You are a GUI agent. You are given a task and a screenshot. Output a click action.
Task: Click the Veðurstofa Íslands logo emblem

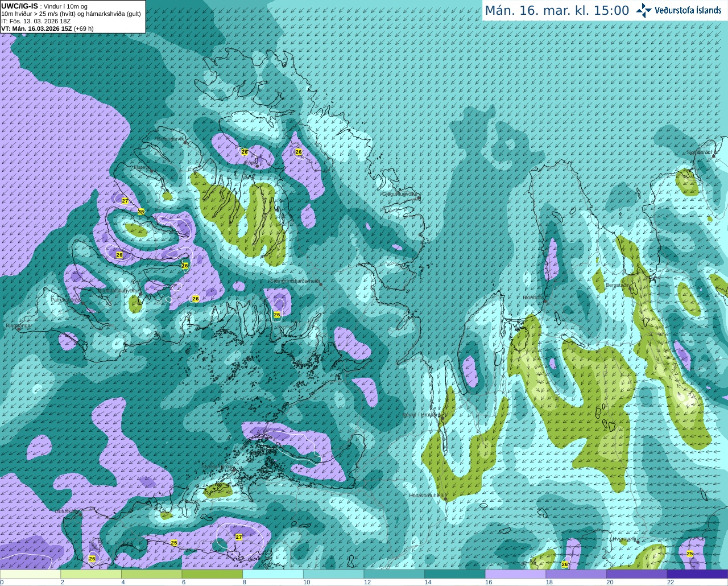point(644,10)
